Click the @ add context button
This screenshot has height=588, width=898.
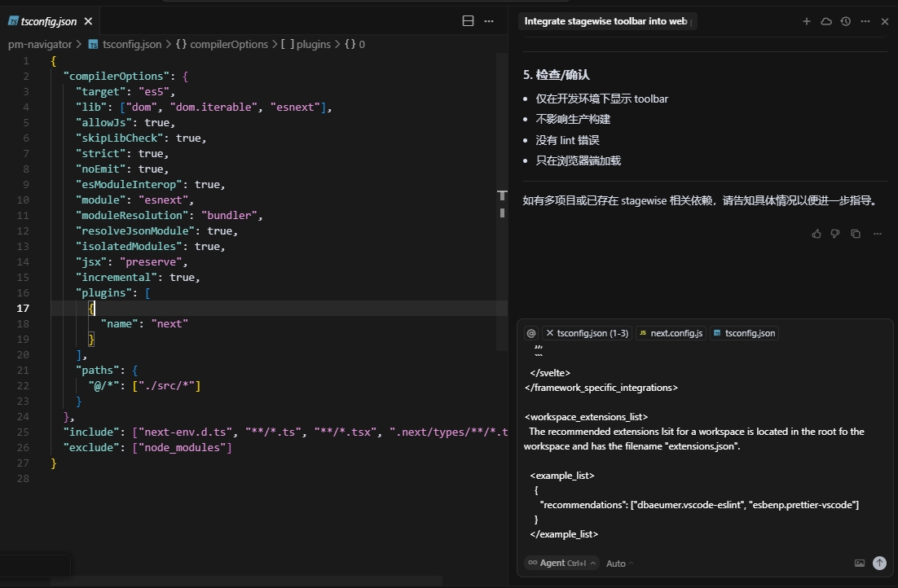[531, 333]
